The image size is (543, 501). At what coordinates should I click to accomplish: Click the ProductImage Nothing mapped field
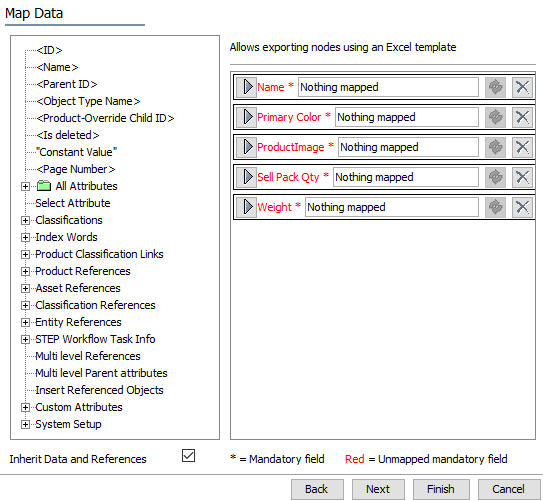coord(408,147)
